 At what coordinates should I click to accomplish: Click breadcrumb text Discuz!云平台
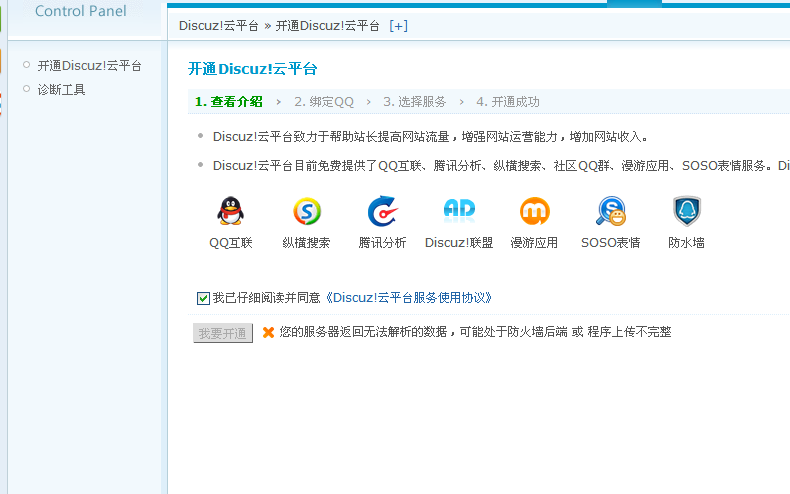(219, 26)
